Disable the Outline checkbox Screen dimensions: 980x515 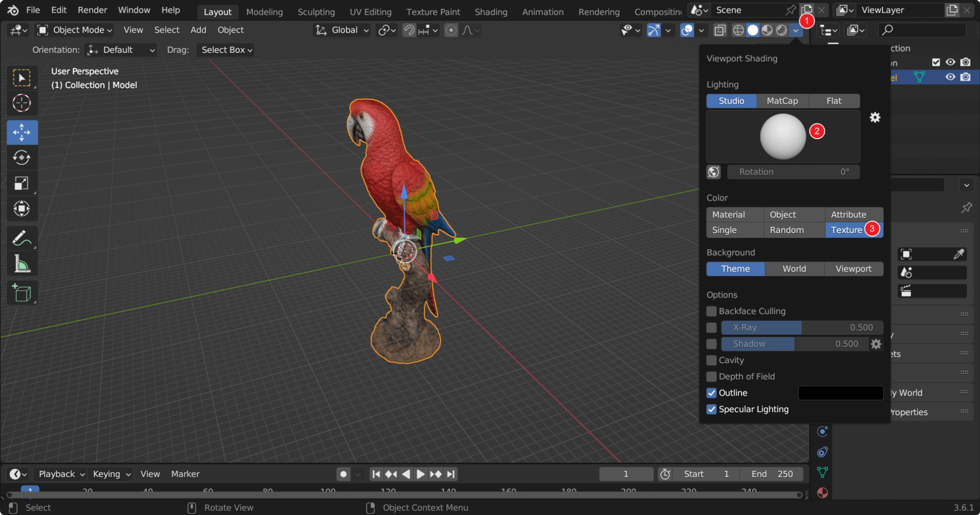712,393
